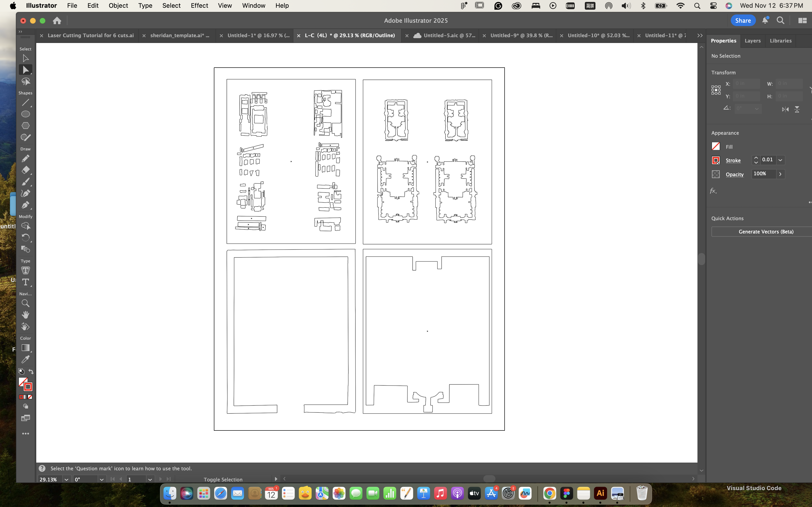Select the Selection tool arrow
This screenshot has width=812, height=507.
26,58
